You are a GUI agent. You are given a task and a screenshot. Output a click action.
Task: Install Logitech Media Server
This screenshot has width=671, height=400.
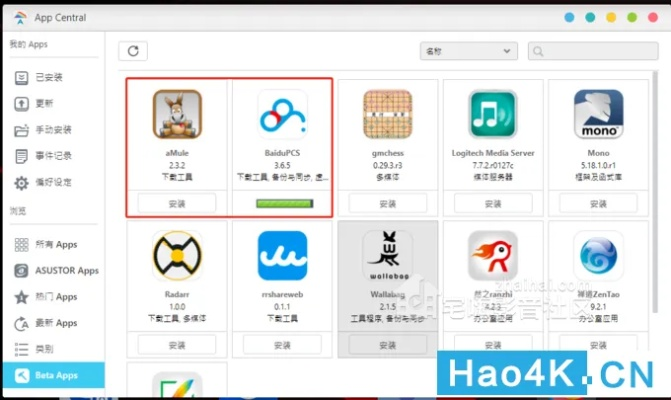click(x=493, y=204)
